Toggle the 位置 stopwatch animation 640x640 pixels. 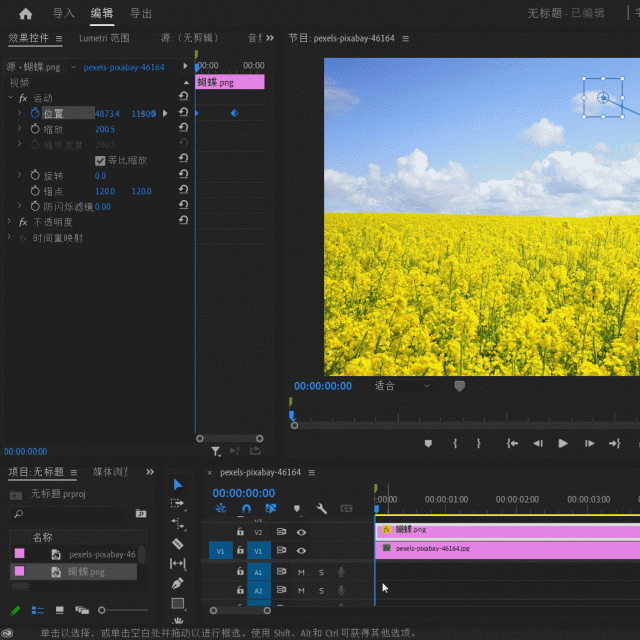pos(35,114)
